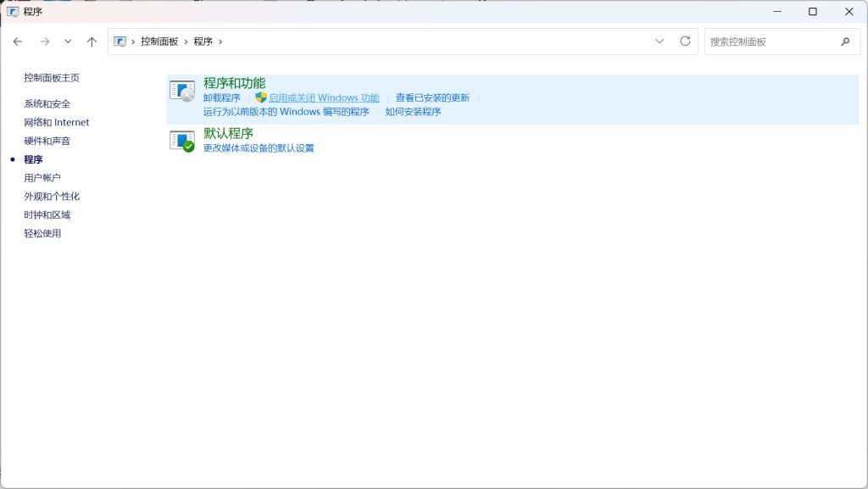868x489 pixels.
Task: Go back with the back arrow
Action: point(18,42)
